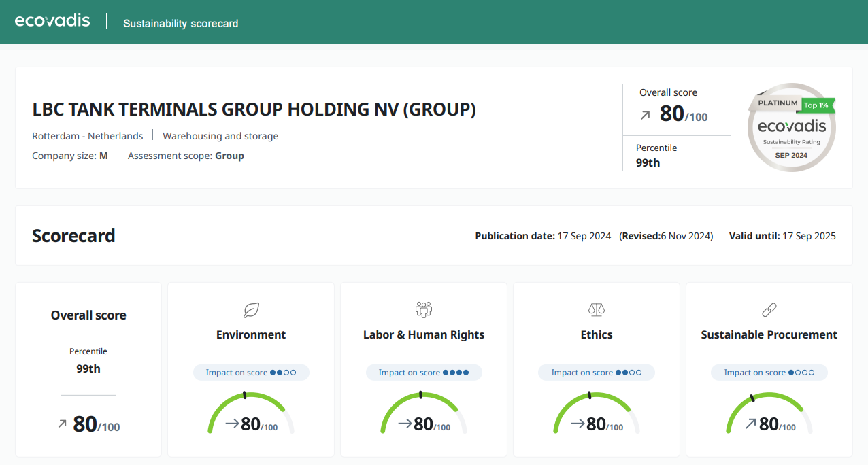The width and height of the screenshot is (868, 465).
Task: Click the EcoVadis logo in header
Action: [52, 21]
